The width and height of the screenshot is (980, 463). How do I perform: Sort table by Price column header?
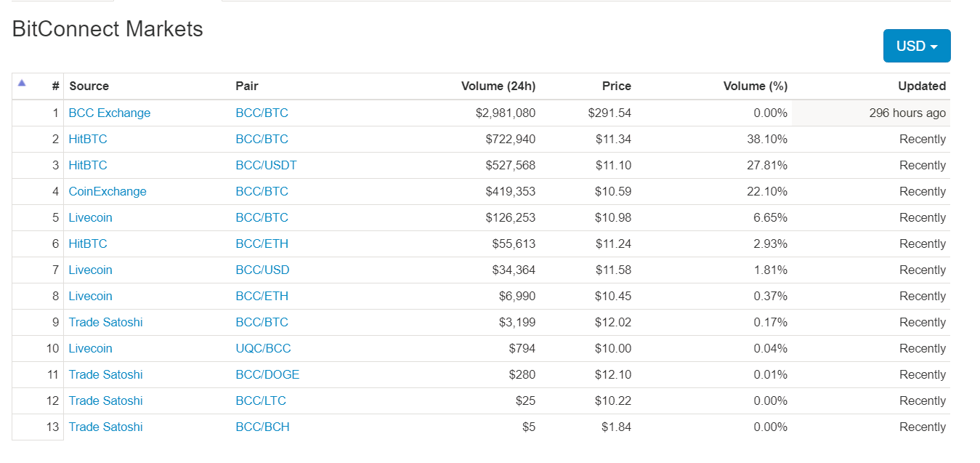[x=617, y=86]
